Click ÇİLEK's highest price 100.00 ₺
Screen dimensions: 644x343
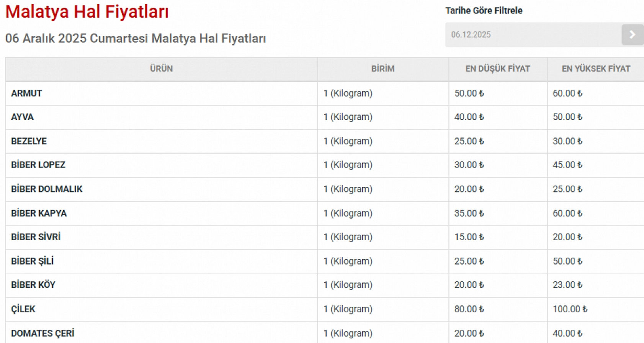tap(570, 309)
